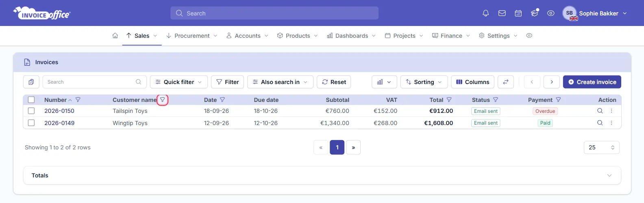
Task: Click the Overdue payment badge
Action: (x=545, y=111)
